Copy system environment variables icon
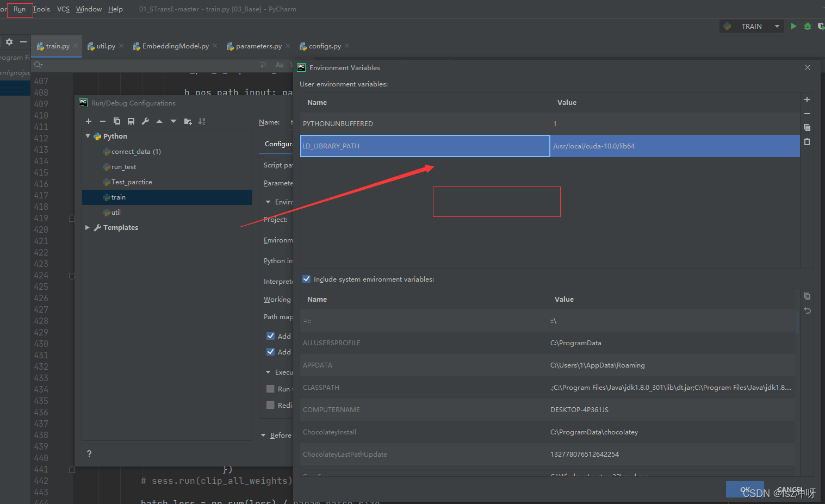 [807, 296]
